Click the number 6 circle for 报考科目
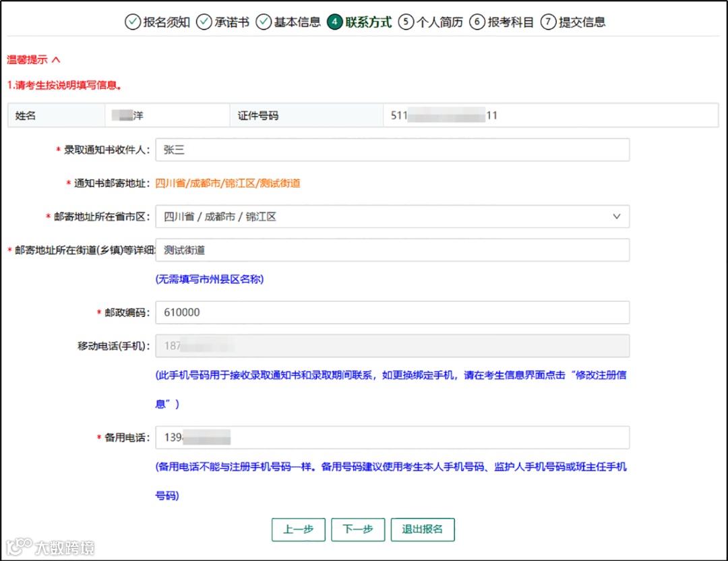 (477, 22)
